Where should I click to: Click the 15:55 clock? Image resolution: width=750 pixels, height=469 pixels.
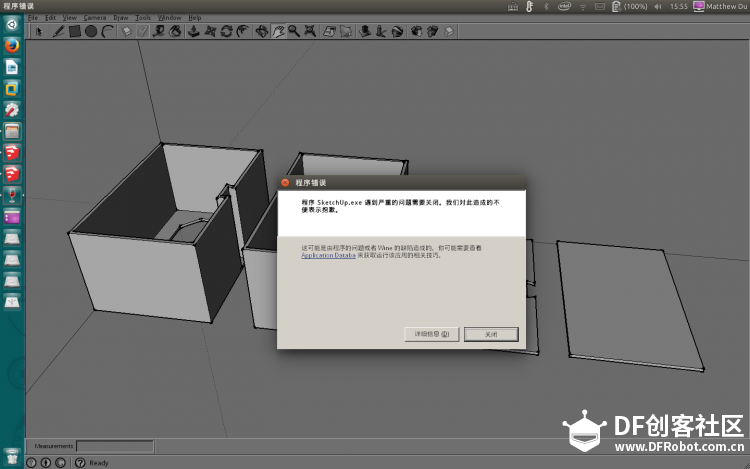(679, 6)
